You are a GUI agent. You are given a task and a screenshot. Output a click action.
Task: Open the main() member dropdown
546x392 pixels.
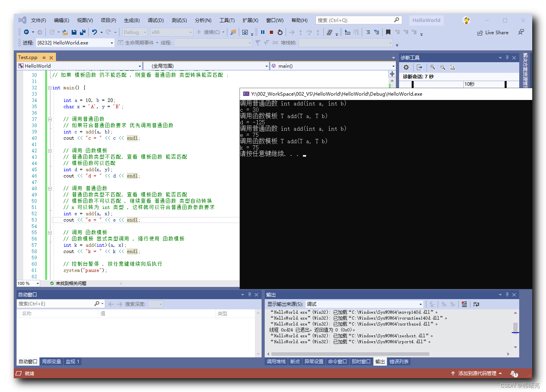click(333, 66)
